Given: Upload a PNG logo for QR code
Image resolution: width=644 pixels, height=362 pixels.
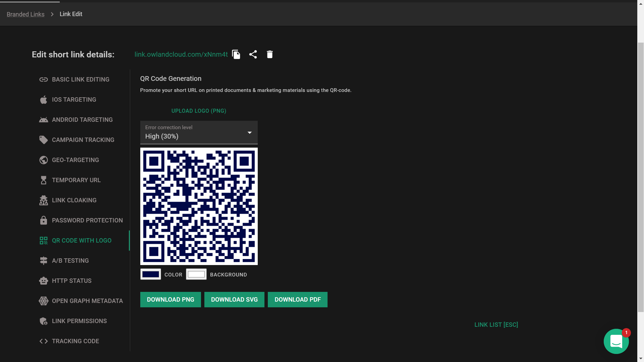Looking at the screenshot, I should coord(199,111).
